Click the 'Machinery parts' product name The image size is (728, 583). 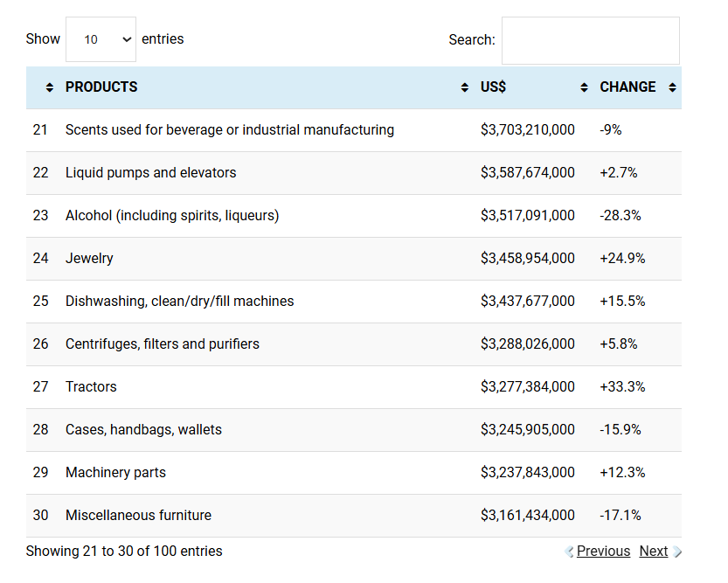(x=115, y=473)
